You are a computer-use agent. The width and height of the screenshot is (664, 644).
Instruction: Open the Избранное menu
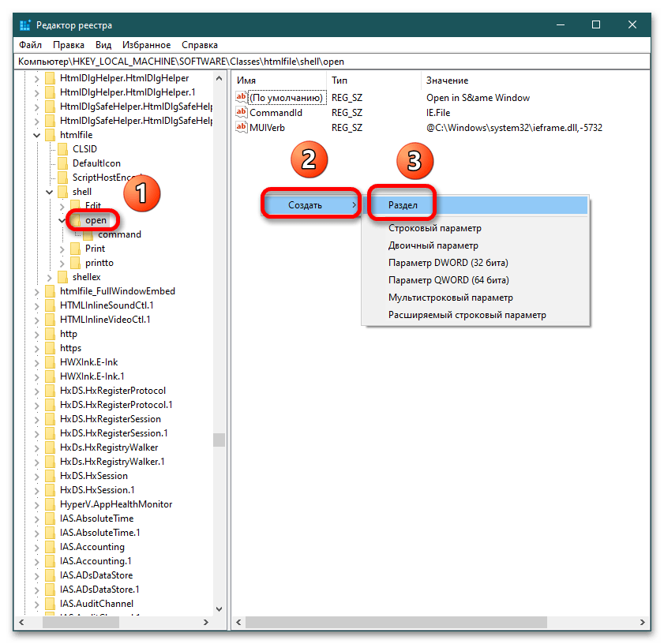click(147, 45)
